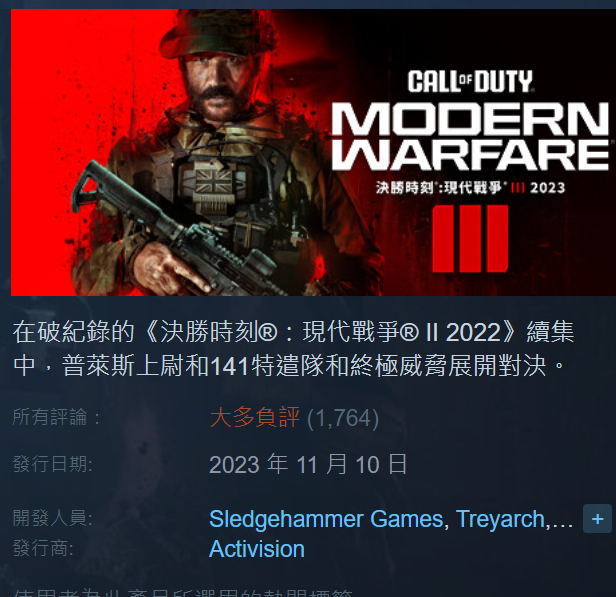Click the soldier's face in header image
Viewport: 616px width, 597px height.
[217, 88]
